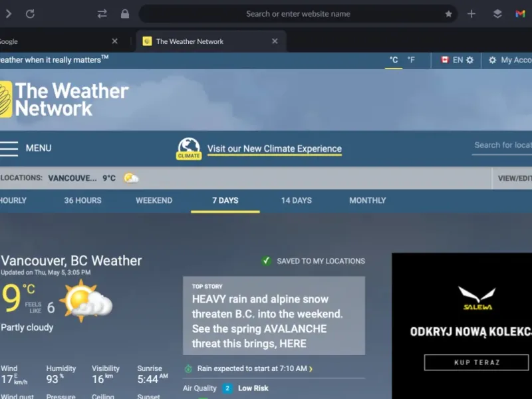Viewport: 532px width, 399px height.
Task: Switch temperature units to °F
Action: coord(411,60)
